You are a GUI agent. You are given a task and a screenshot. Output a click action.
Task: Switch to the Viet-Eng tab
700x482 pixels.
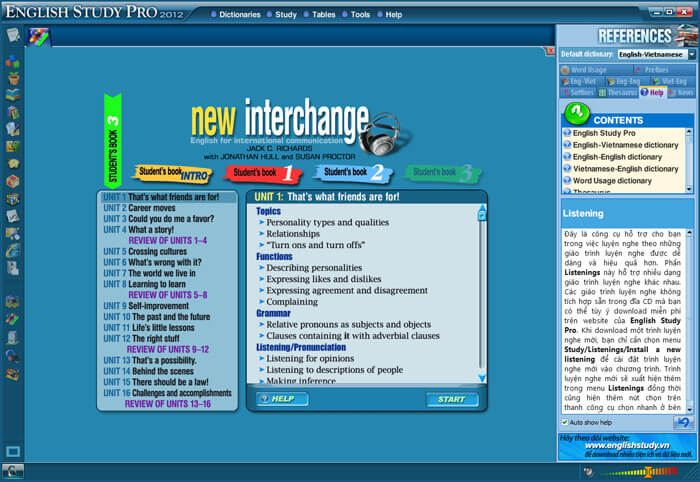click(x=673, y=81)
